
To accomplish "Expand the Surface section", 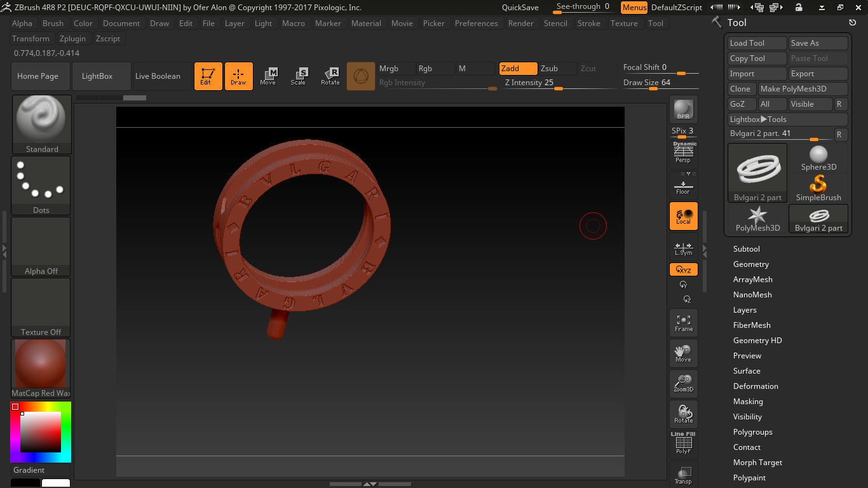I will pyautogui.click(x=747, y=371).
